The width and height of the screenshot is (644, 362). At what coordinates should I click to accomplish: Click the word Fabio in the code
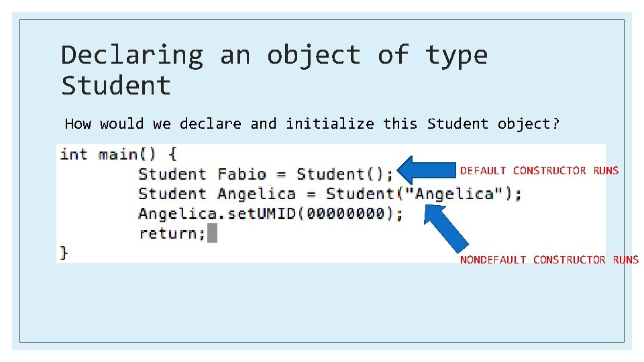241,174
